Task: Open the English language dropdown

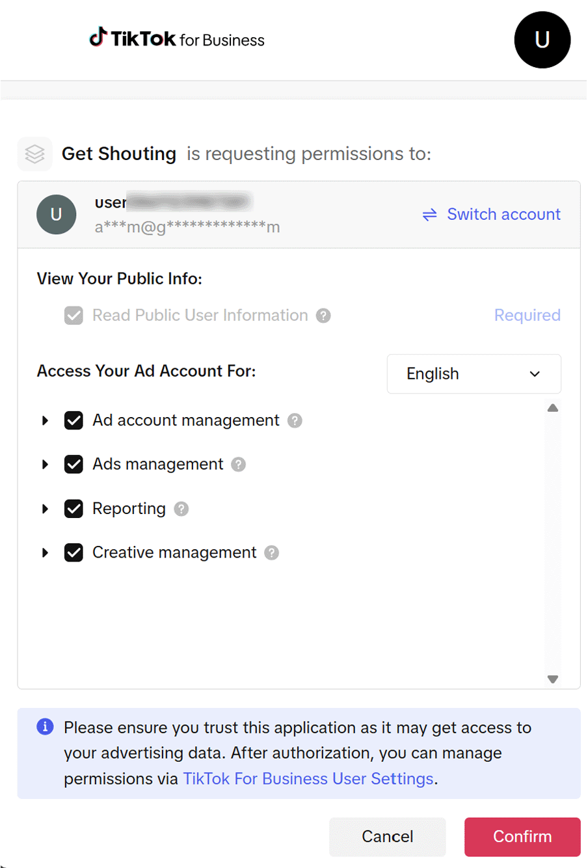Action: [x=474, y=374]
